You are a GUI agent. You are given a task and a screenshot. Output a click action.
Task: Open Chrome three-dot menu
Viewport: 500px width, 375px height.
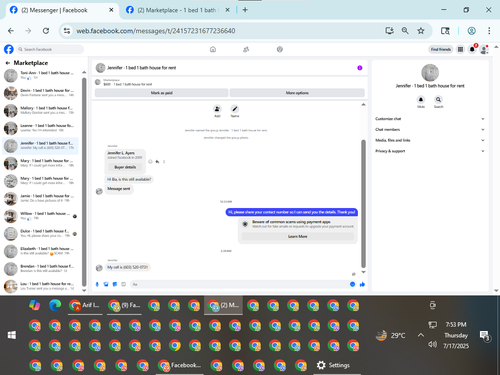click(489, 31)
